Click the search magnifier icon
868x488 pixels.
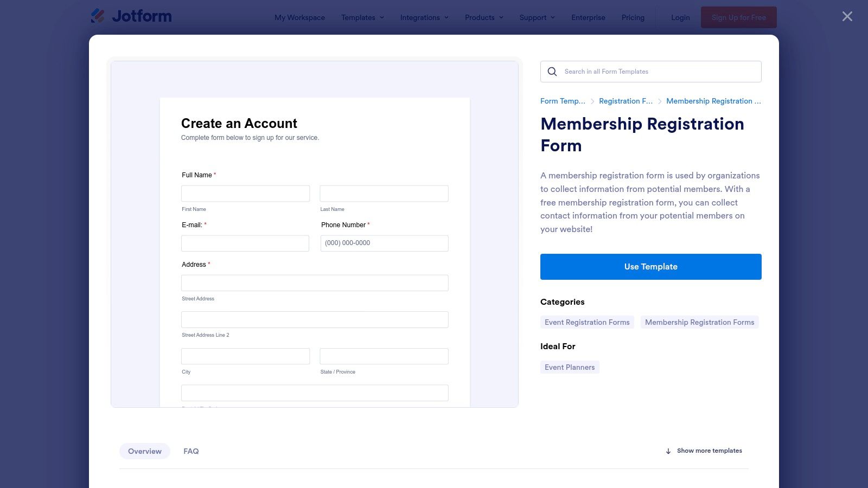pos(552,71)
